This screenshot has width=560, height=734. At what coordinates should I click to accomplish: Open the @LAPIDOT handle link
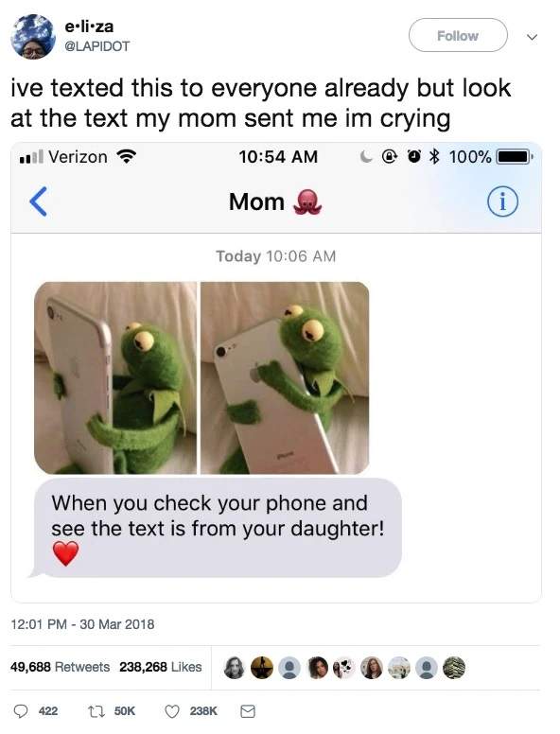click(96, 46)
